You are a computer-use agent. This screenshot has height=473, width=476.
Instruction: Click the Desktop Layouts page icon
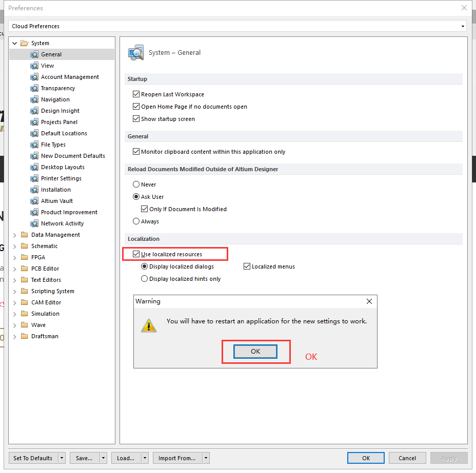[34, 167]
